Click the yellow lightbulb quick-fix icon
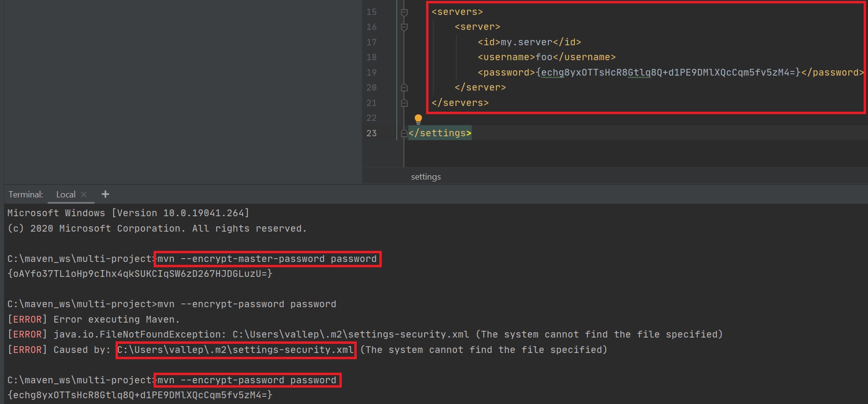Viewport: 868px width, 404px height. click(418, 119)
